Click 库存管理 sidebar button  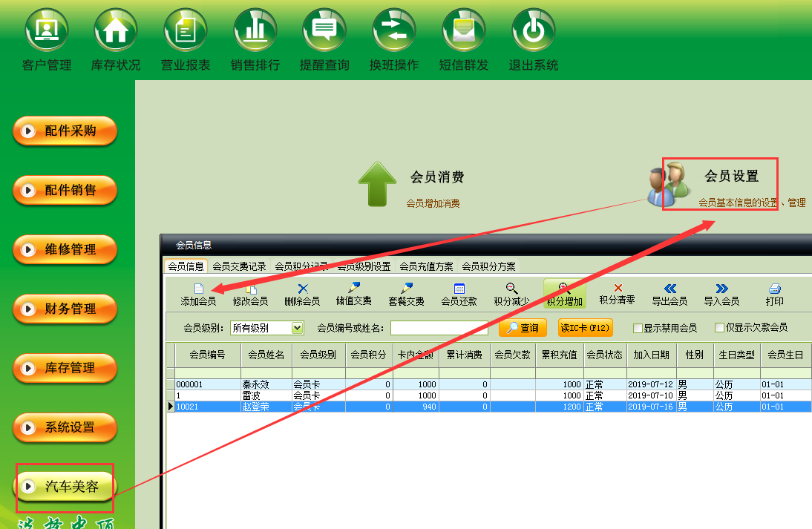coord(65,368)
